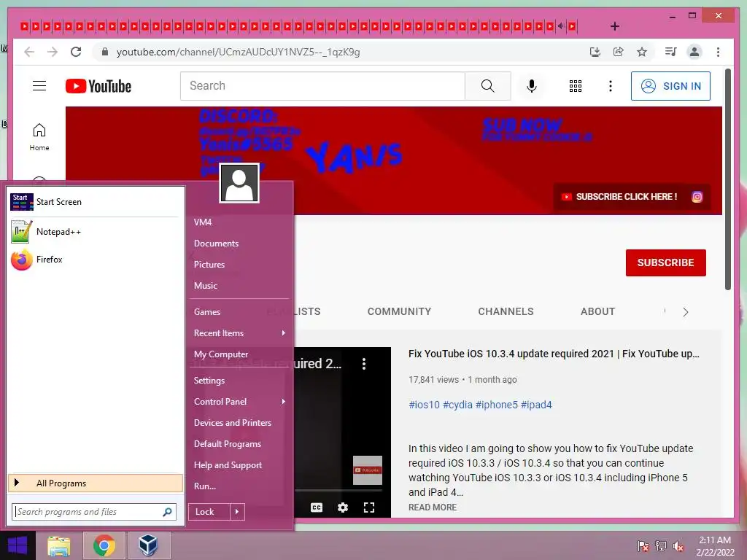This screenshot has height=560, width=747.
Task: Click the Lock button in Start menu
Action: pyautogui.click(x=209, y=512)
